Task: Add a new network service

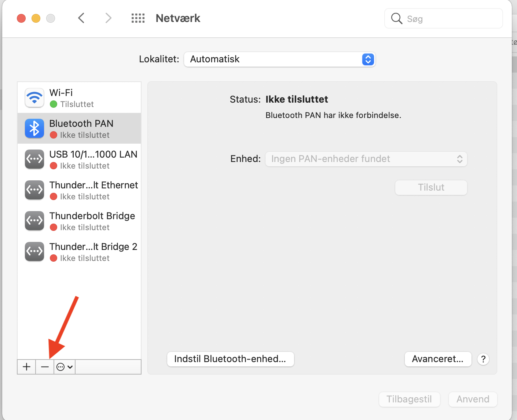Action: (26, 367)
